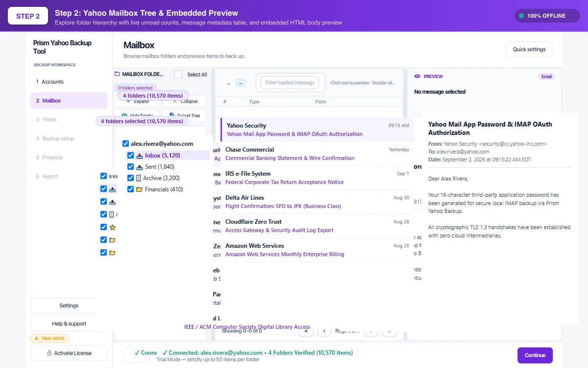Open the Yahoo Security message row
Image resolution: width=588 pixels, height=368 pixels.
(x=318, y=130)
